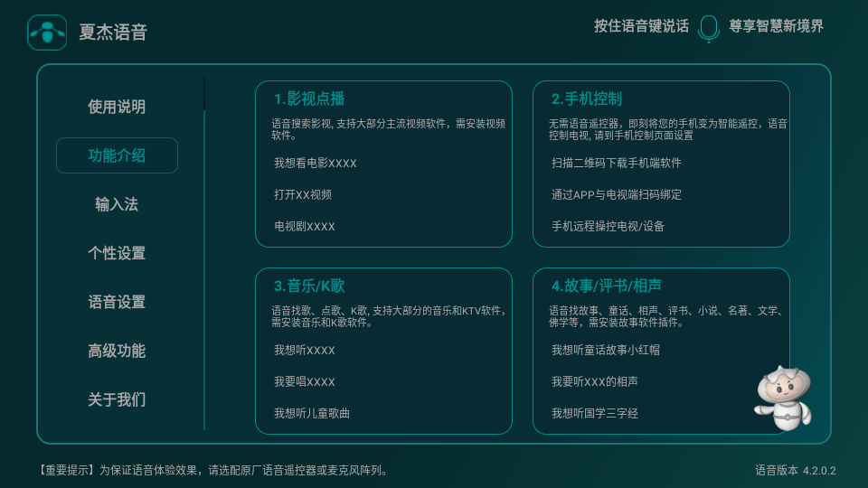868x488 pixels.
Task: Open 个性设置 in the sidebar
Action: coord(117,253)
